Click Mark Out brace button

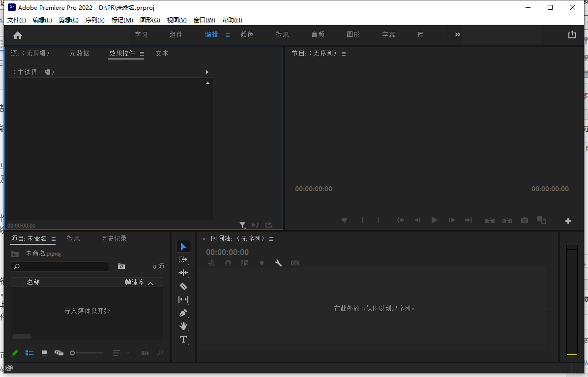379,220
